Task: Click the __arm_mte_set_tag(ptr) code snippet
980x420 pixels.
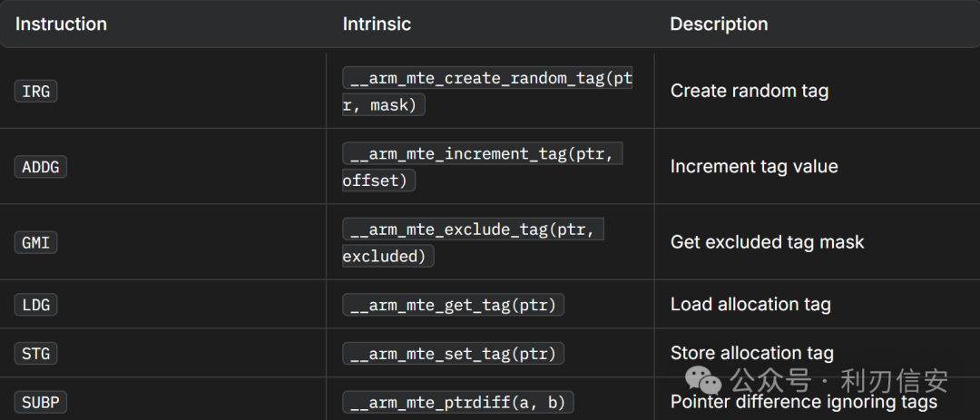Action: click(x=453, y=354)
